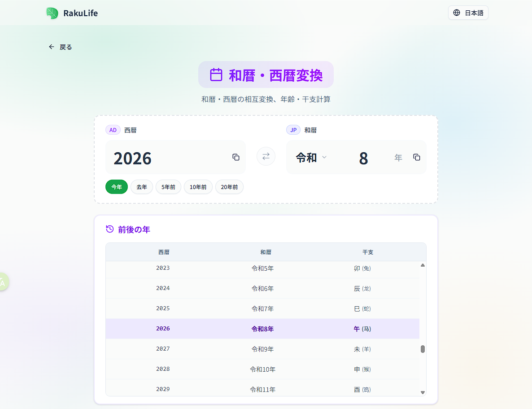Click the translate floating icon at left edge
The height and width of the screenshot is (409, 532).
pos(3,282)
